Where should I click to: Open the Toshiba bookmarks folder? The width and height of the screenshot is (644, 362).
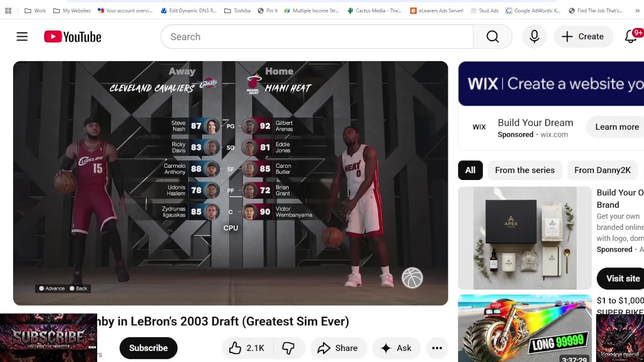pyautogui.click(x=237, y=11)
